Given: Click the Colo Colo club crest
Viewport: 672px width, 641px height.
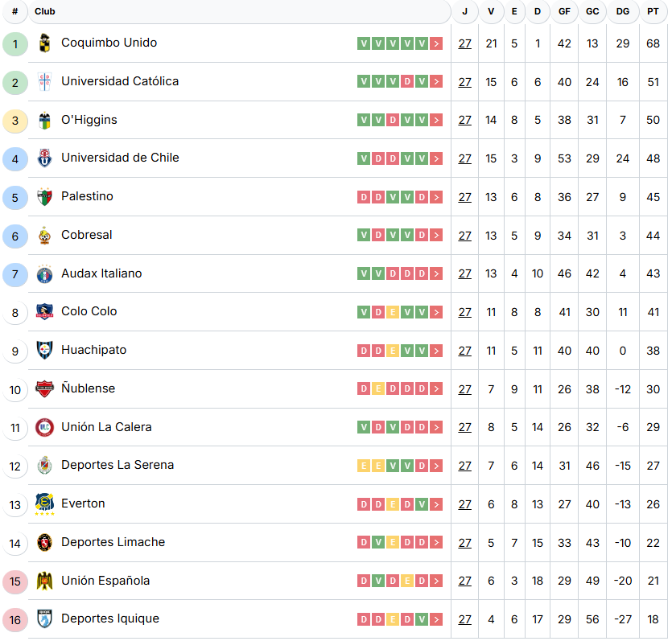Looking at the screenshot, I should 44,312.
